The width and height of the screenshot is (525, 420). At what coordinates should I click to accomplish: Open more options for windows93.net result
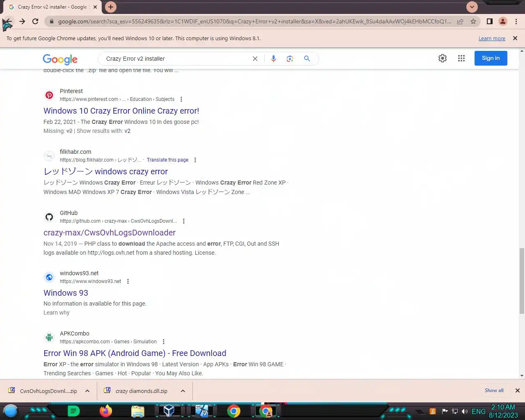click(x=128, y=281)
